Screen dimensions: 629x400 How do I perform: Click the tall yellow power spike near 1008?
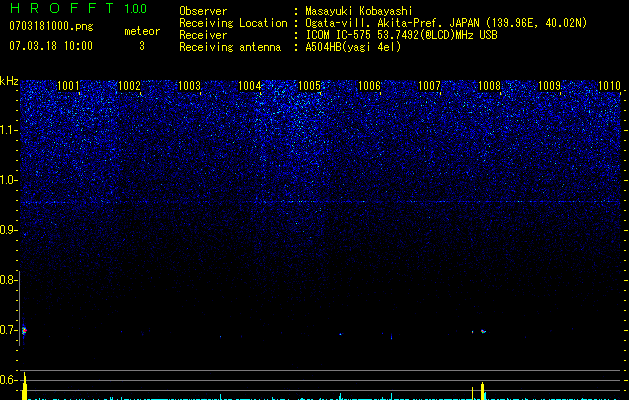(483, 391)
